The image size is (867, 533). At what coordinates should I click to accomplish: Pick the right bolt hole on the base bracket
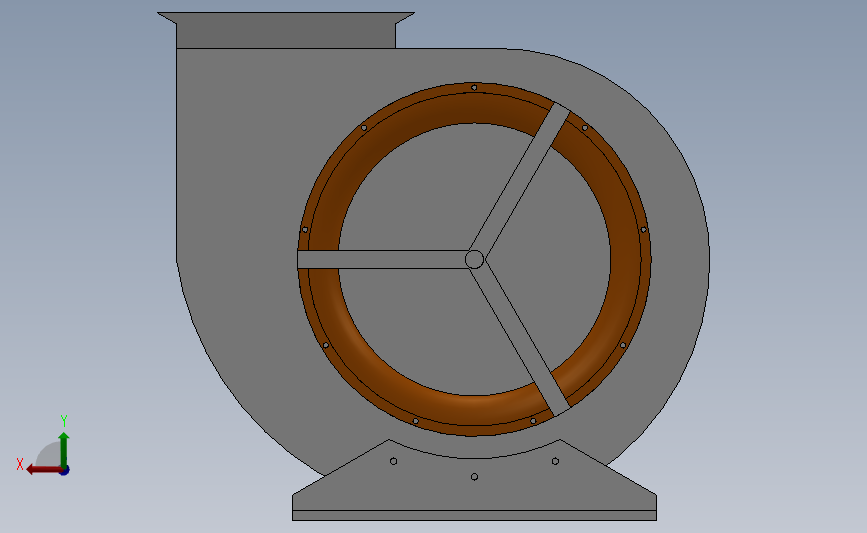pyautogui.click(x=555, y=461)
